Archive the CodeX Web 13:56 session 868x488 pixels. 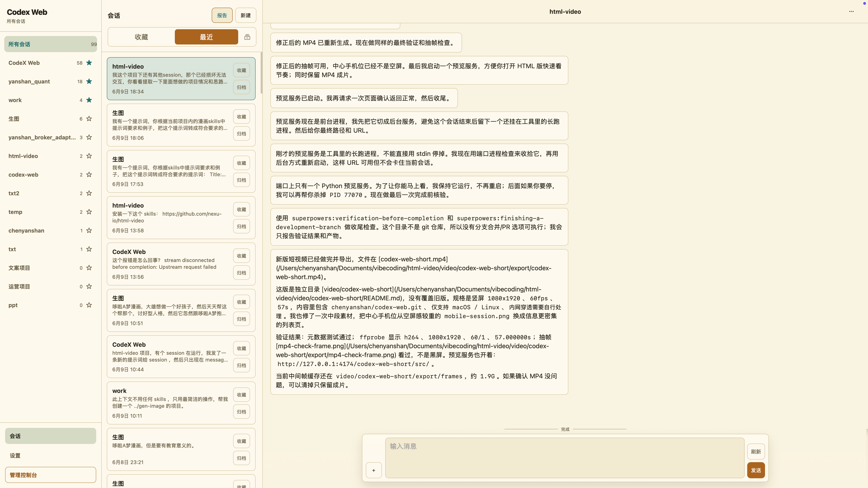(x=241, y=272)
